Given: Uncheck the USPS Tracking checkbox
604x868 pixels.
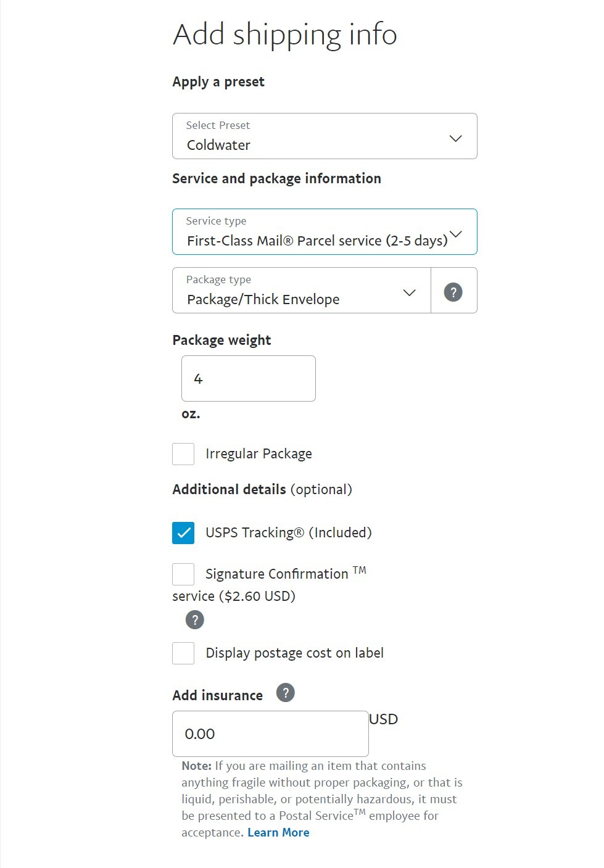Looking at the screenshot, I should click(183, 533).
